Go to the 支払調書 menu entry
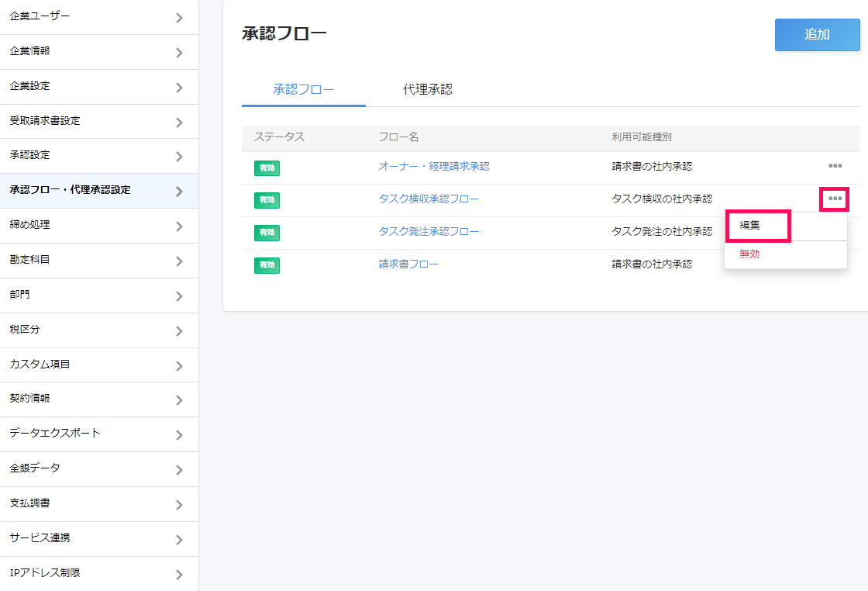This screenshot has width=868, height=591. pyautogui.click(x=99, y=504)
